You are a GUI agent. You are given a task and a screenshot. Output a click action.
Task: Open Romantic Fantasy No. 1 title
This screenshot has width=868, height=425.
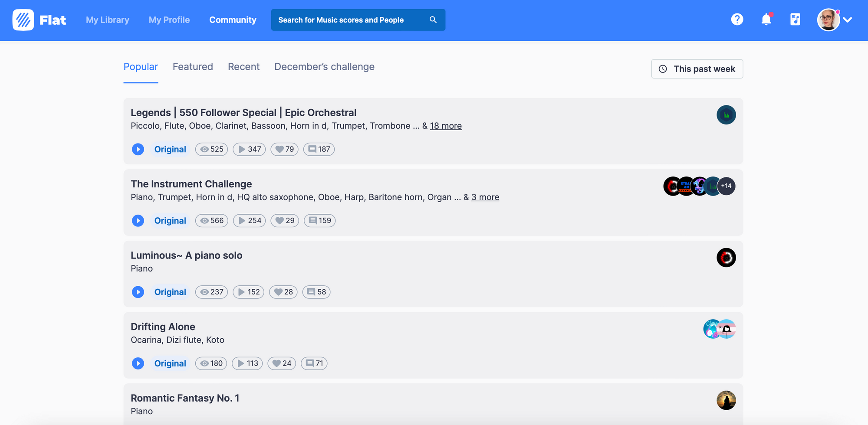(185, 398)
